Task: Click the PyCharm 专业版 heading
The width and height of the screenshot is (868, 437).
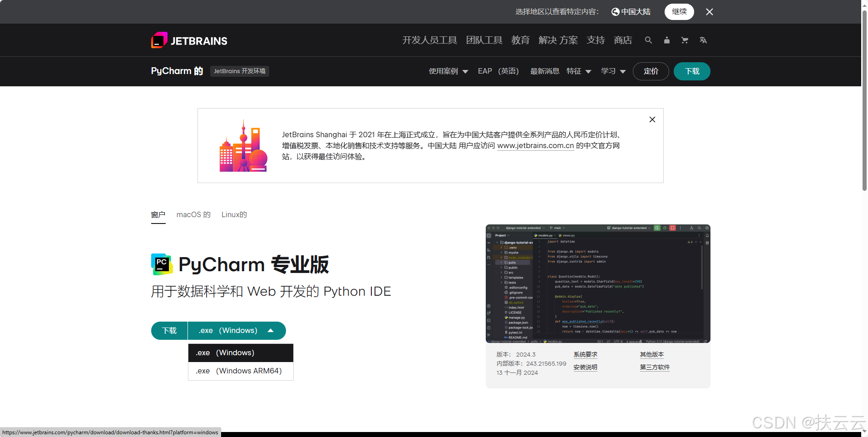Action: (x=254, y=264)
